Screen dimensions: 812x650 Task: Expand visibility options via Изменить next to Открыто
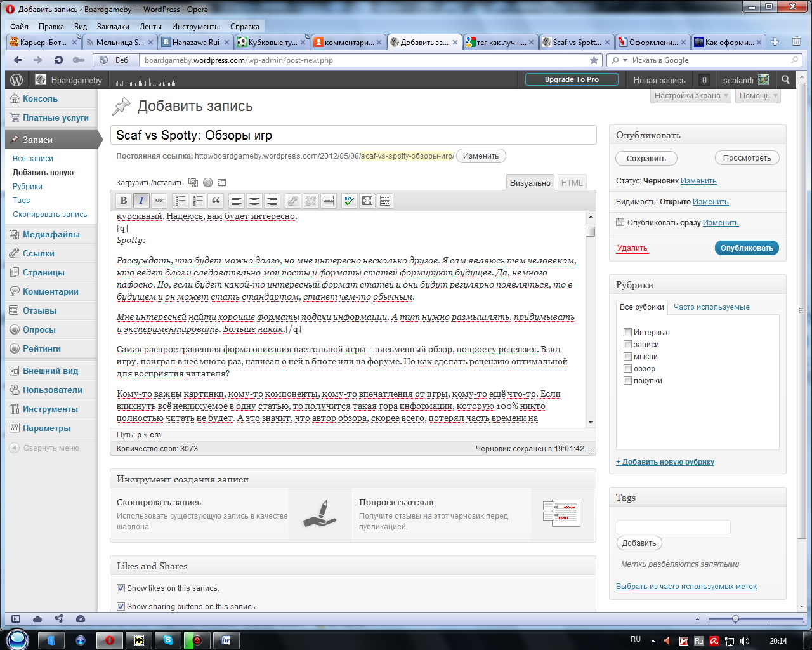pyautogui.click(x=710, y=202)
